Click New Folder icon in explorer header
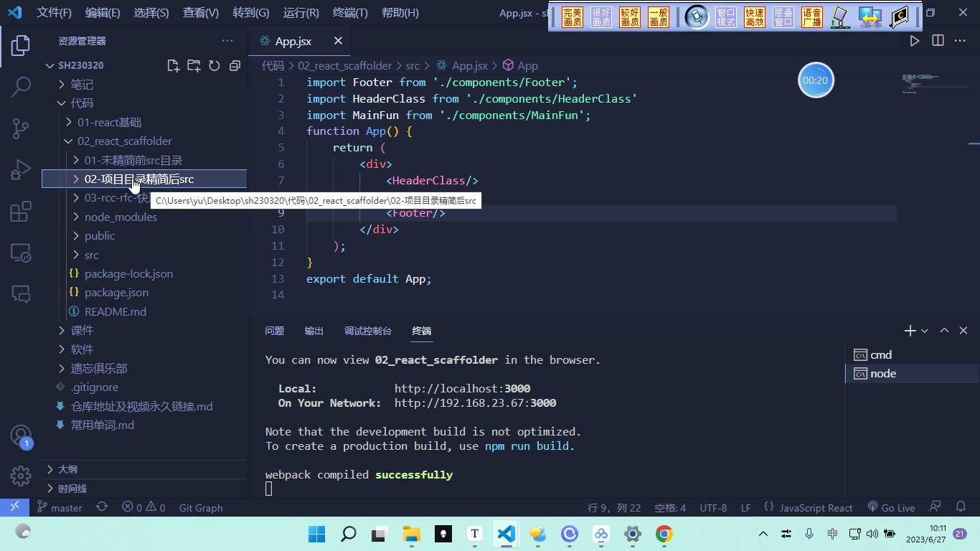This screenshot has height=551, width=980. tap(194, 65)
